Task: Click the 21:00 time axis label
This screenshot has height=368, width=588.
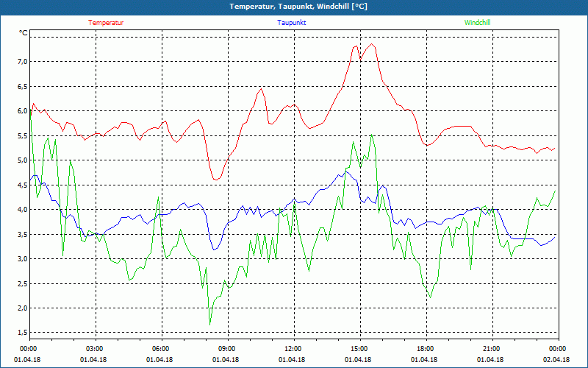Action: [492, 349]
